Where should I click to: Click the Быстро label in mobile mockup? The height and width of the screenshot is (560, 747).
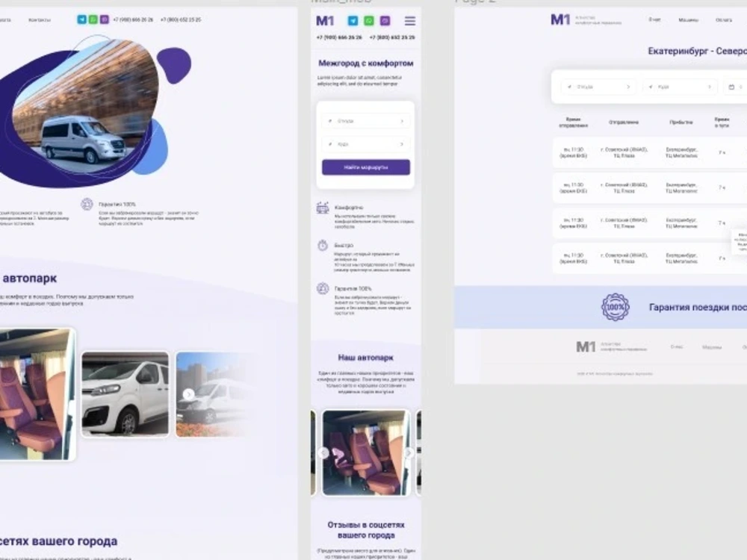click(x=344, y=245)
